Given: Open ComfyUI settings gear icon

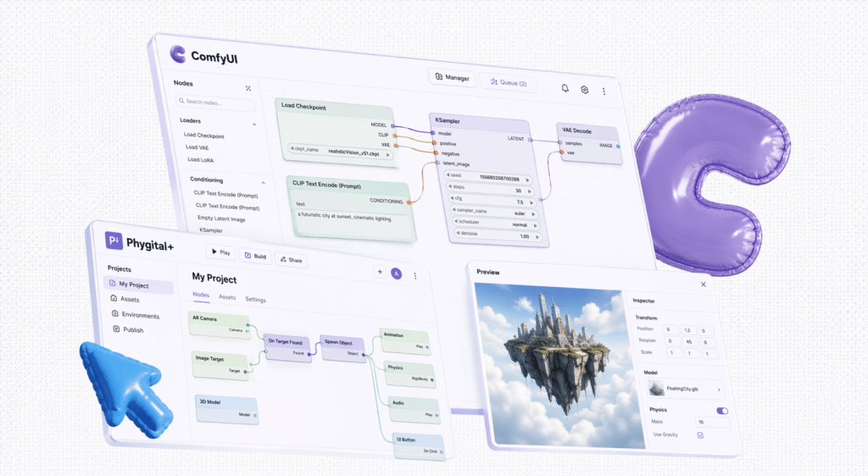Looking at the screenshot, I should pos(585,90).
